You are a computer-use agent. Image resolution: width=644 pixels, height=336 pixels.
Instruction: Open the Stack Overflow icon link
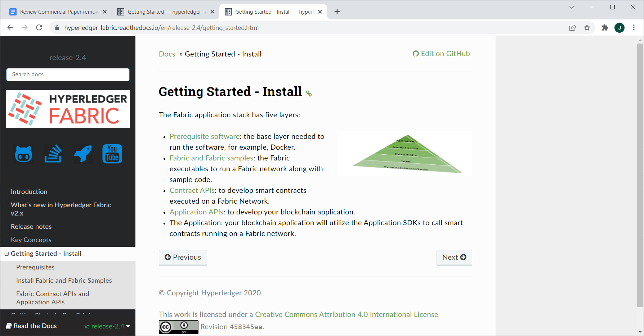pos(53,154)
